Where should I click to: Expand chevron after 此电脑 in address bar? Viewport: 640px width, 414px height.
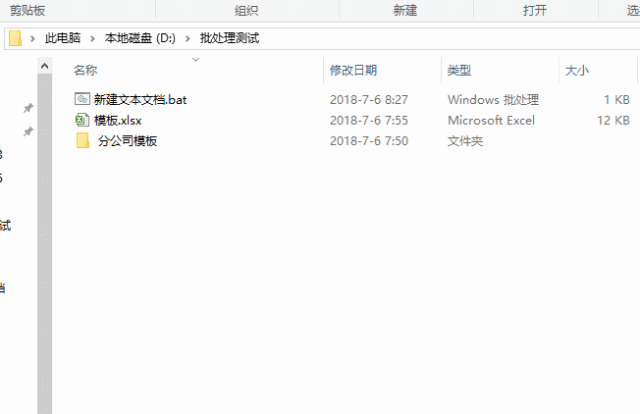click(93, 38)
